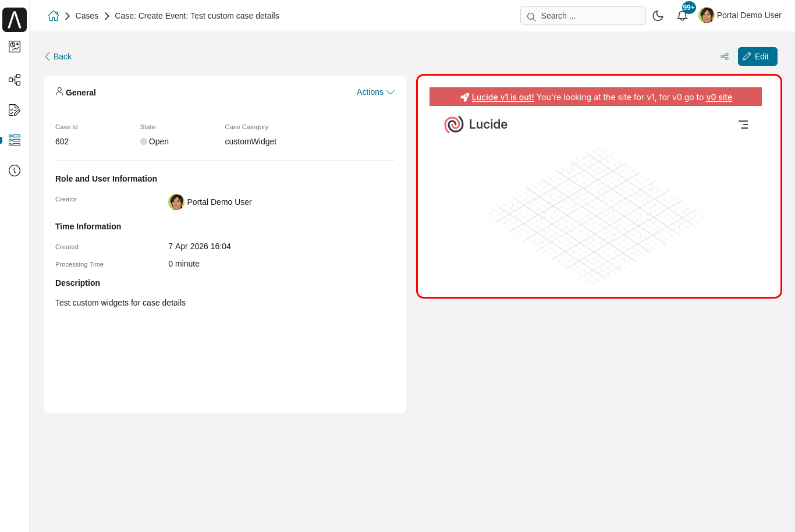Click the person icon next to General
The height and width of the screenshot is (532, 795).
[x=59, y=91]
